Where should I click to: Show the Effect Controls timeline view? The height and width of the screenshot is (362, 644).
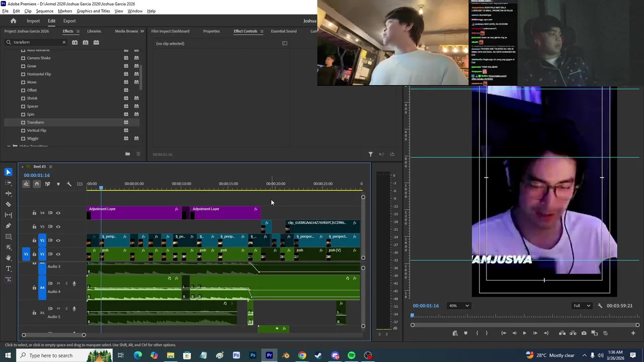coord(285,43)
